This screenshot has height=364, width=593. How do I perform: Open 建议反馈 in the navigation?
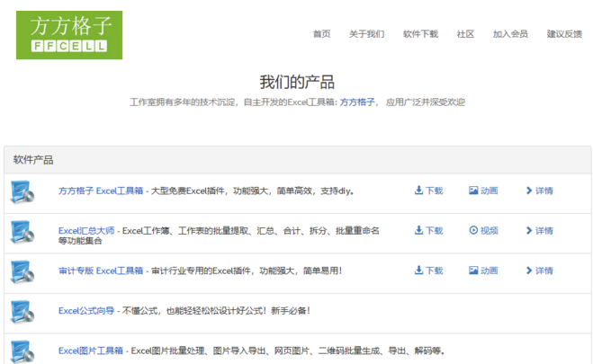(564, 34)
